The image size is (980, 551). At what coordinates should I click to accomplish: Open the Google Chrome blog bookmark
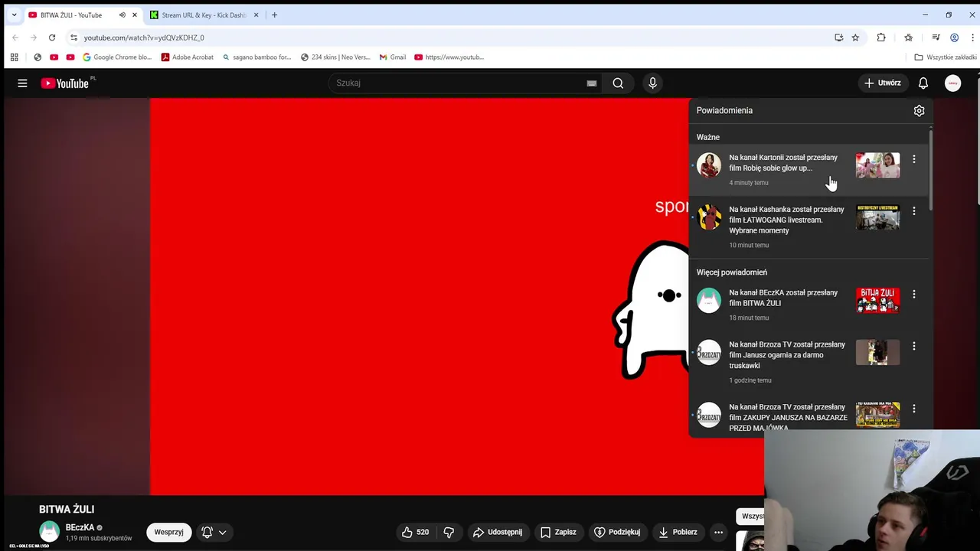[117, 57]
